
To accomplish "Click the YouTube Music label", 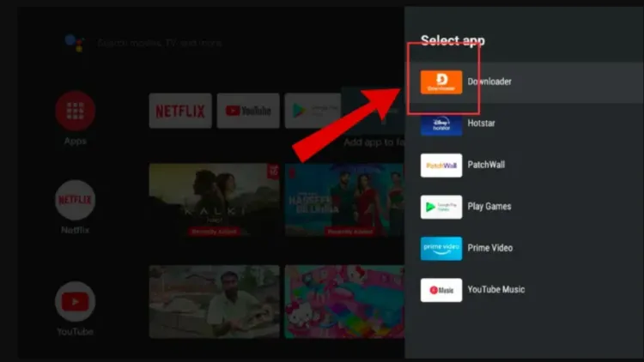I will click(496, 289).
